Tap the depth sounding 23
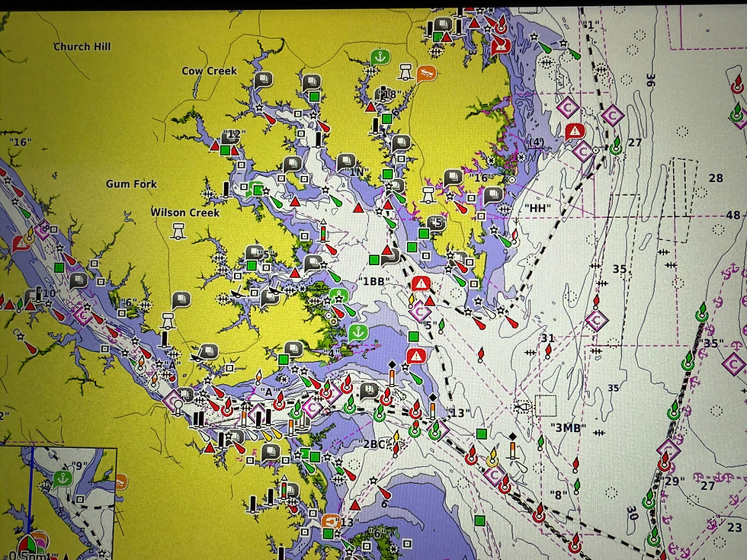Screen dimensions: 747x560 click(x=734, y=527)
